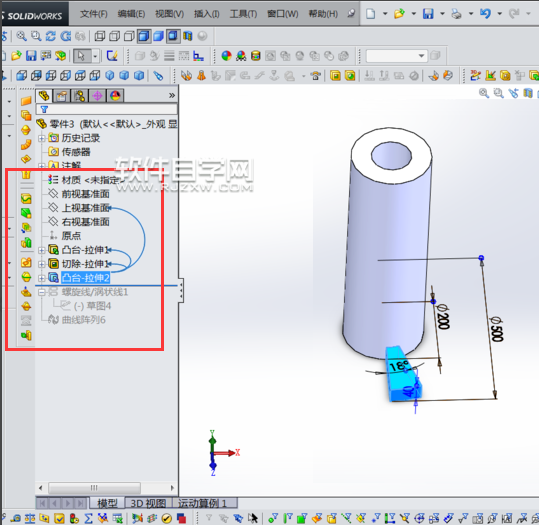539x525 pixels.
Task: Select 右视基准面 in the tree
Action: [85, 222]
